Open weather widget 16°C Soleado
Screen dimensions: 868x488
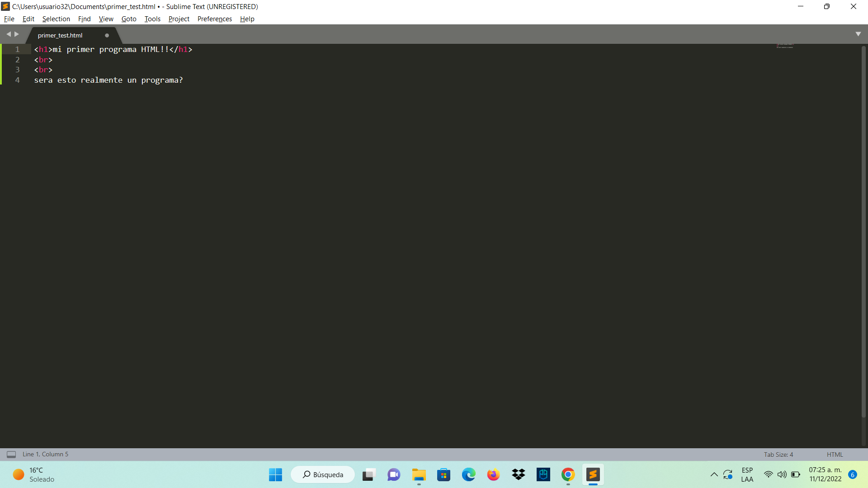click(x=33, y=474)
